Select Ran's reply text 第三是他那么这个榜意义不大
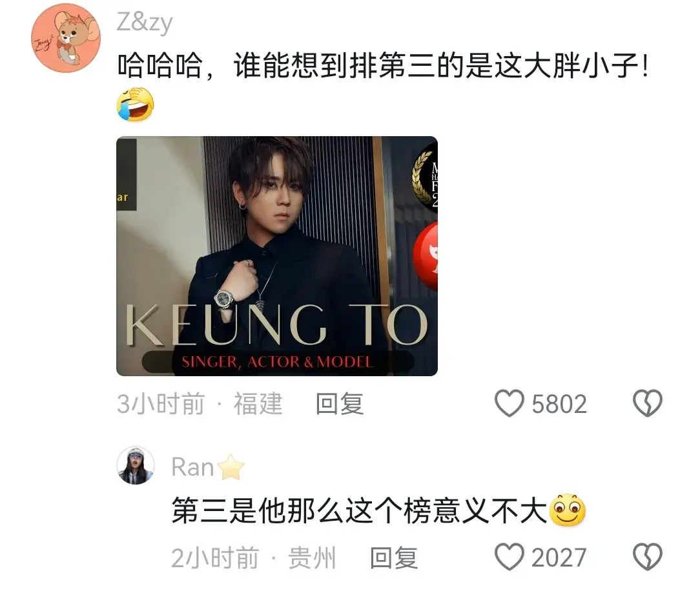Screen dimensions: 700x593 click(360, 510)
